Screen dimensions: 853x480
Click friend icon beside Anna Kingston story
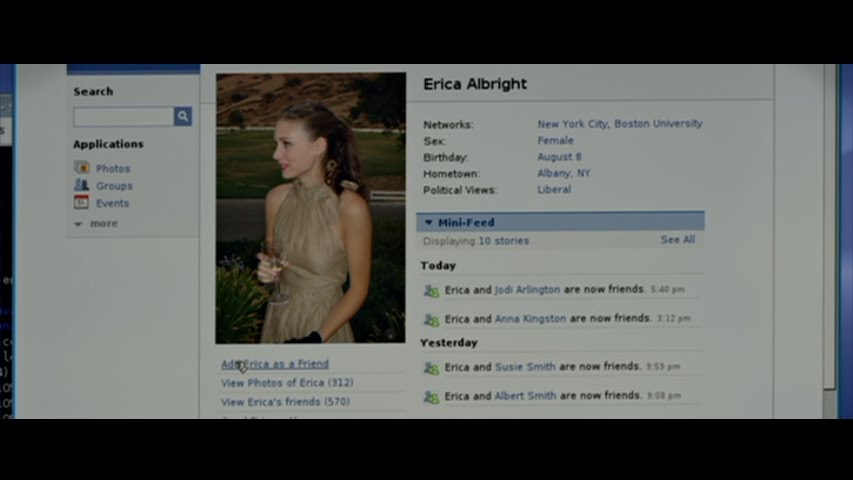431,320
